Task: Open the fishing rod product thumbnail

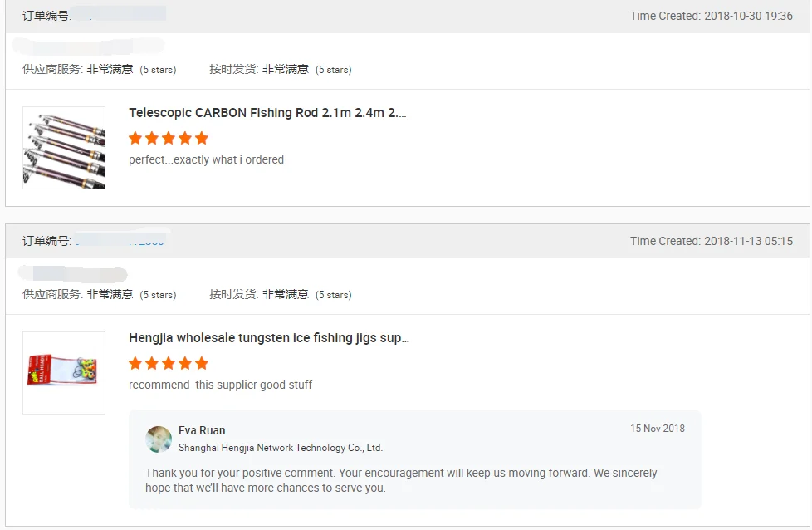Action: (64, 148)
